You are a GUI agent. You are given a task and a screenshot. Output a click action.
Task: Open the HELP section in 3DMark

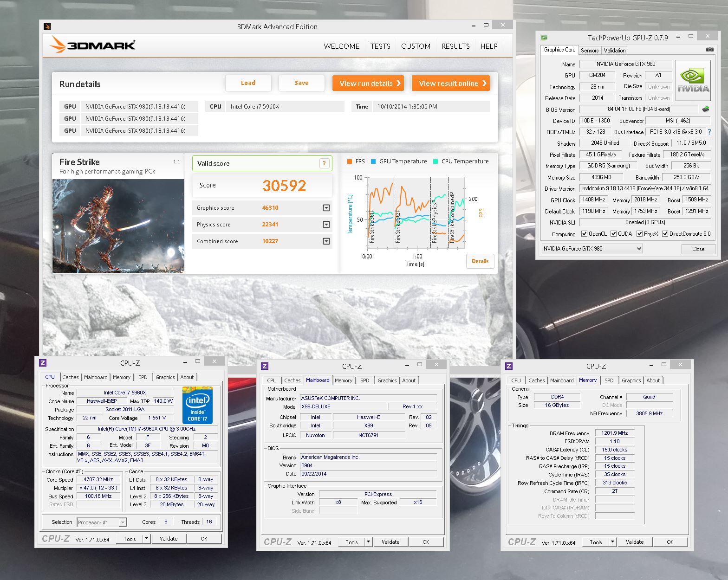point(489,46)
